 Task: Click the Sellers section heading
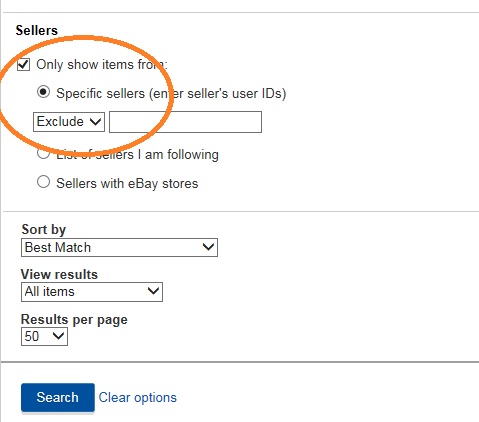coord(37,30)
